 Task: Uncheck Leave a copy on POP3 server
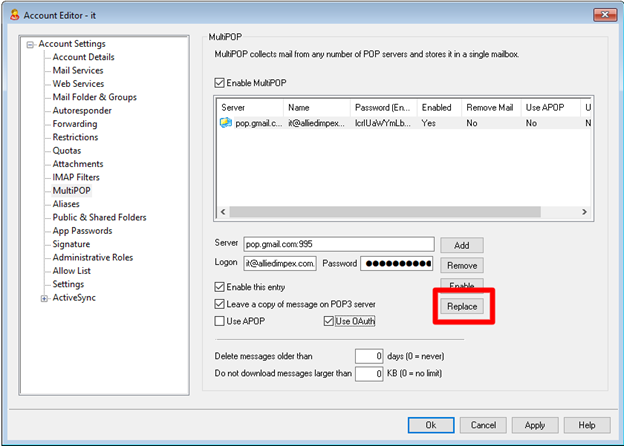tap(221, 303)
